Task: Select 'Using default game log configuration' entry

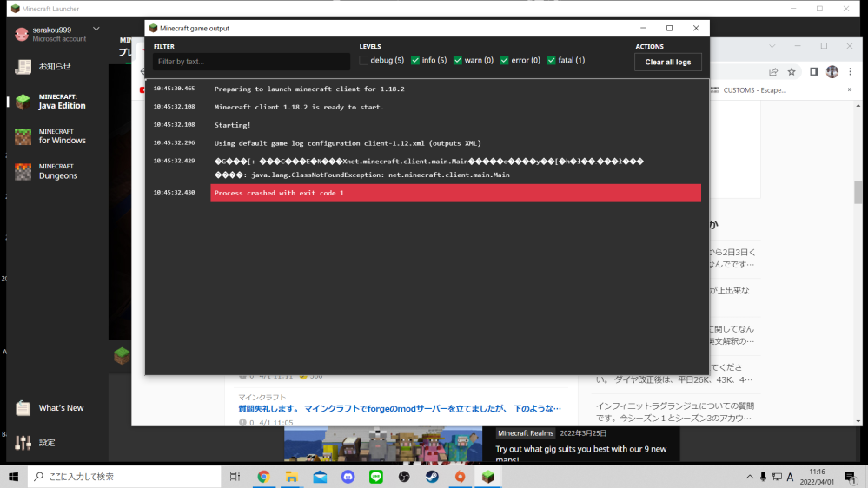Action: click(348, 143)
